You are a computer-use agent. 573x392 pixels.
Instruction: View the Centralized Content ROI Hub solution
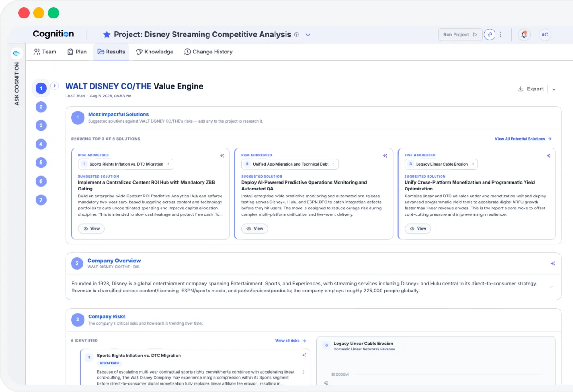pos(91,229)
